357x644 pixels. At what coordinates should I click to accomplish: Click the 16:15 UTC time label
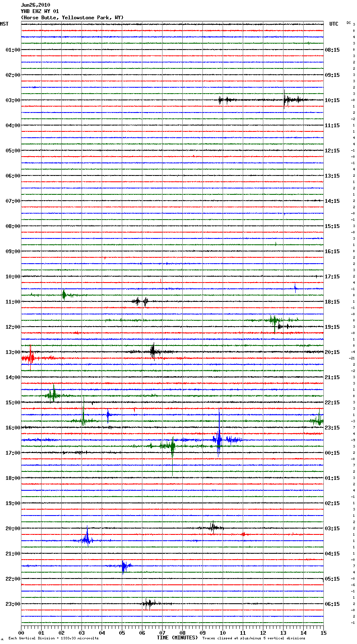[332, 251]
